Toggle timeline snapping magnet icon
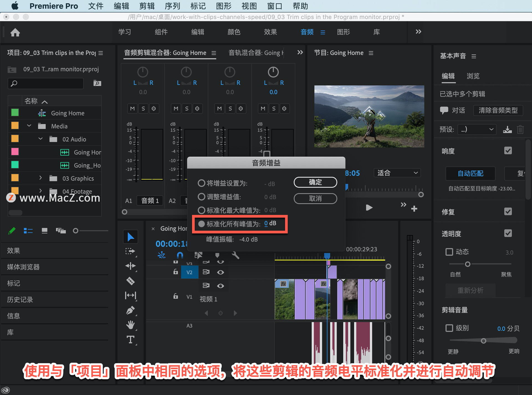The image size is (532, 395). pyautogui.click(x=180, y=255)
